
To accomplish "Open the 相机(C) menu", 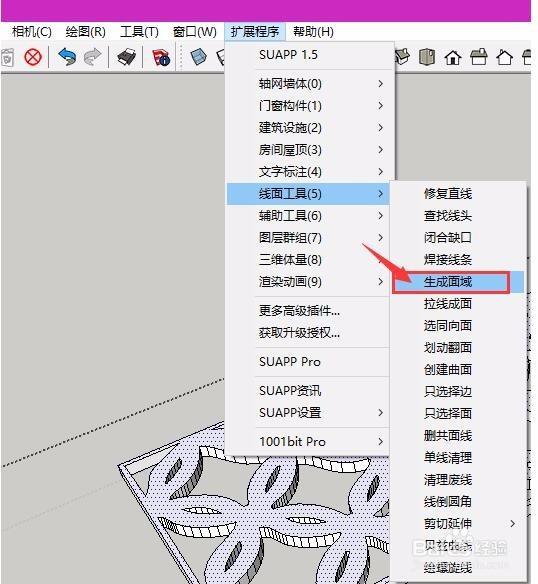I will pyautogui.click(x=32, y=32).
